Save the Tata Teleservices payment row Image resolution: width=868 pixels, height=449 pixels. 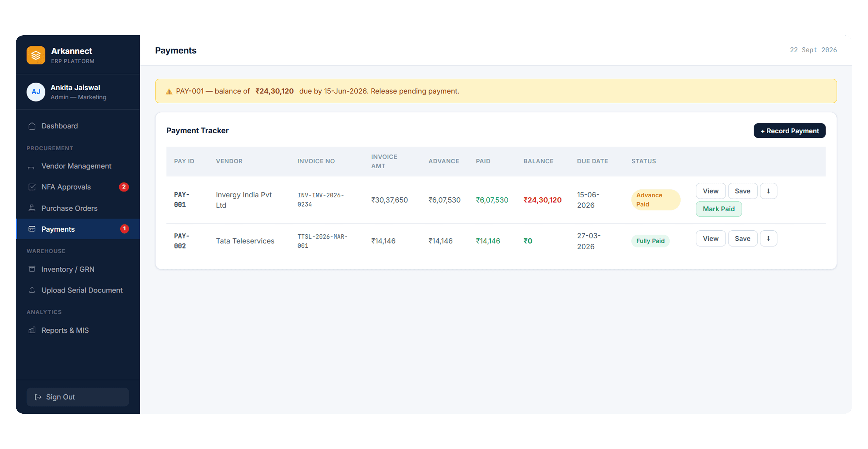pos(742,239)
